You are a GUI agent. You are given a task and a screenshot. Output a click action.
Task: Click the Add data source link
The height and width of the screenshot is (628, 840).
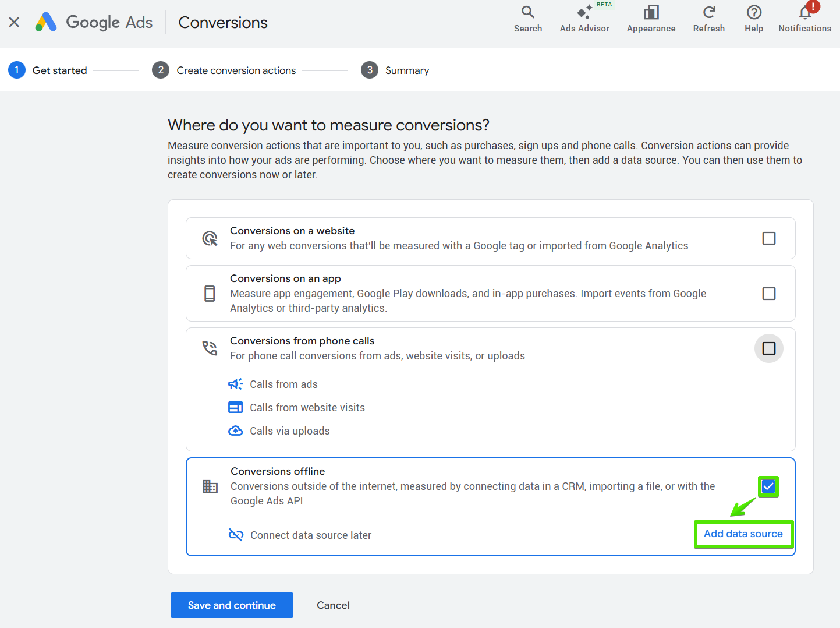(743, 534)
